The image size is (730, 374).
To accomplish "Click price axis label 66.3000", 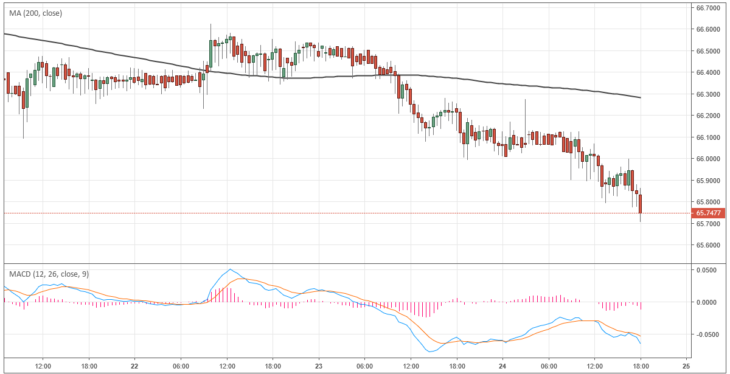I will (708, 95).
